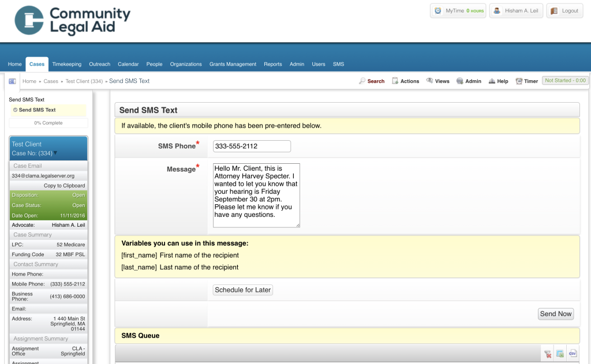The image size is (591, 364).
Task: Click the 0% Complete progress bar
Action: pyautogui.click(x=48, y=123)
